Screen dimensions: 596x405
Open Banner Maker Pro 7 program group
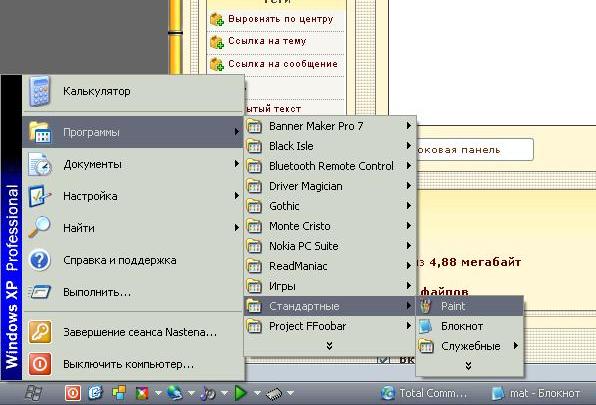pos(330,126)
